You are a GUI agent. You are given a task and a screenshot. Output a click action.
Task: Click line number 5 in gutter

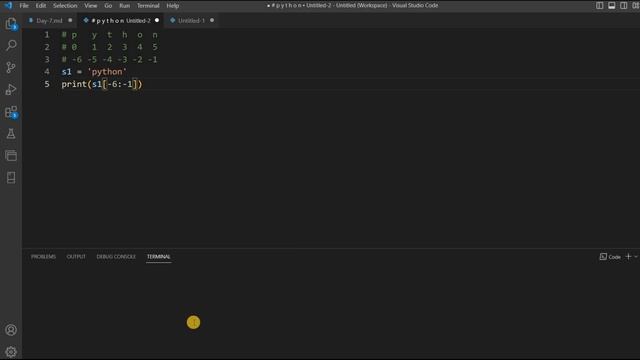coord(47,84)
